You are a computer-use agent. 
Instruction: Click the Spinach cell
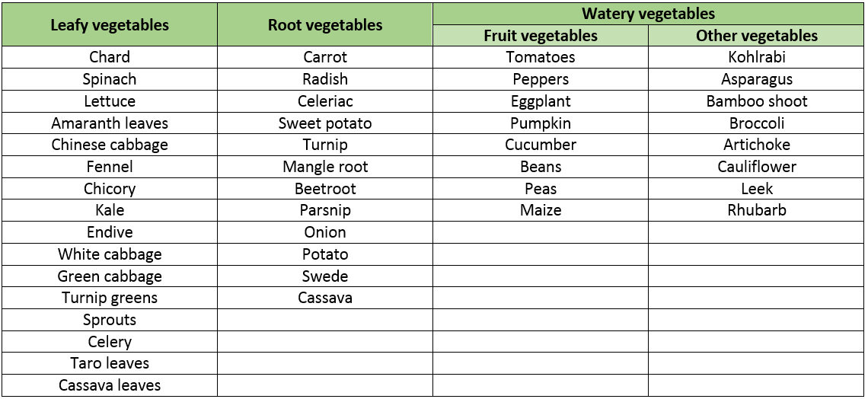tap(110, 79)
